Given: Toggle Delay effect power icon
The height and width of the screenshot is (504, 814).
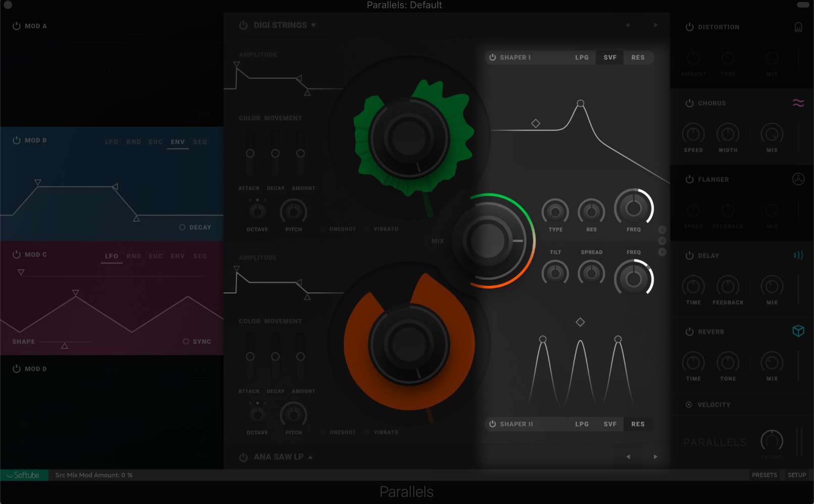Looking at the screenshot, I should [689, 256].
